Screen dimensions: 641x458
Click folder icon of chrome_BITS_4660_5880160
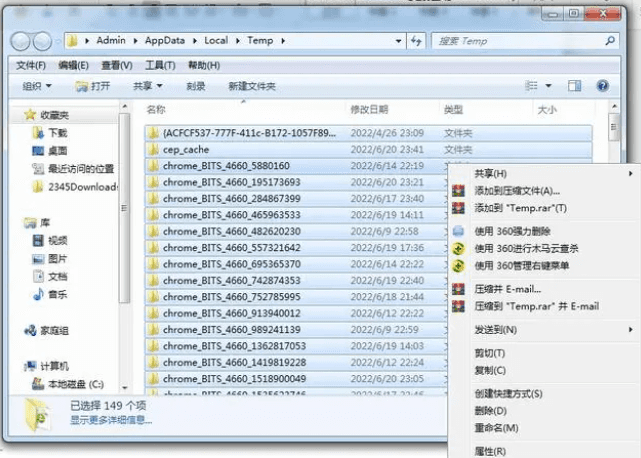point(154,166)
